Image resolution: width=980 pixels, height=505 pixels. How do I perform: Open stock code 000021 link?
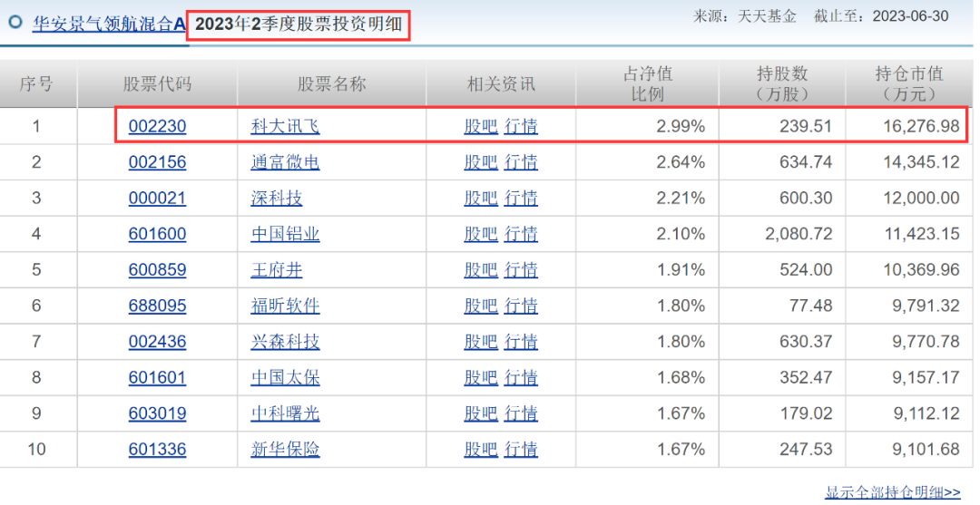(x=158, y=199)
